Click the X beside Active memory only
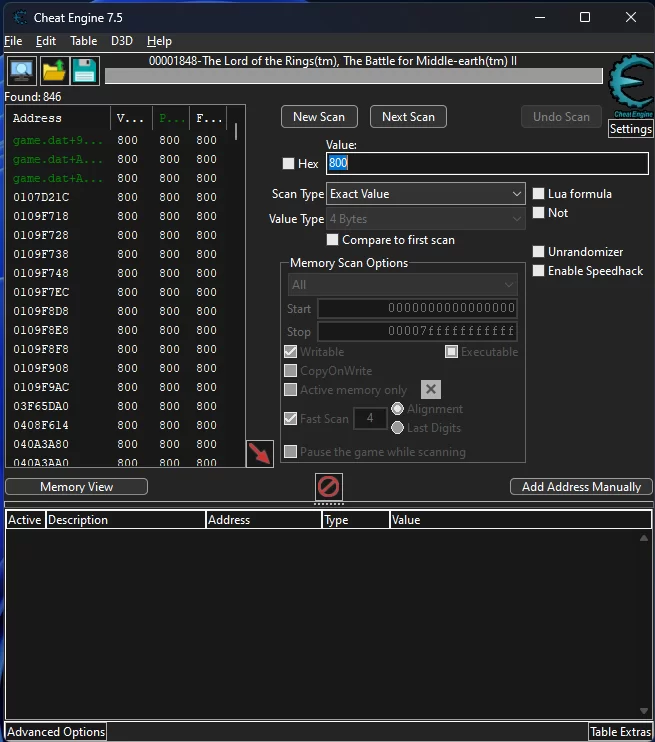655x742 pixels. 431,389
